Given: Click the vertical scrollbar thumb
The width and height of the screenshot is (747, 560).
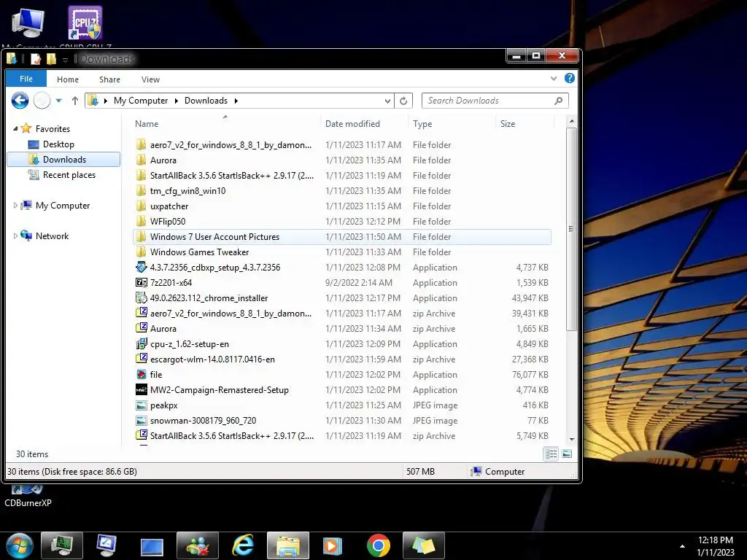Looking at the screenshot, I should [x=572, y=228].
